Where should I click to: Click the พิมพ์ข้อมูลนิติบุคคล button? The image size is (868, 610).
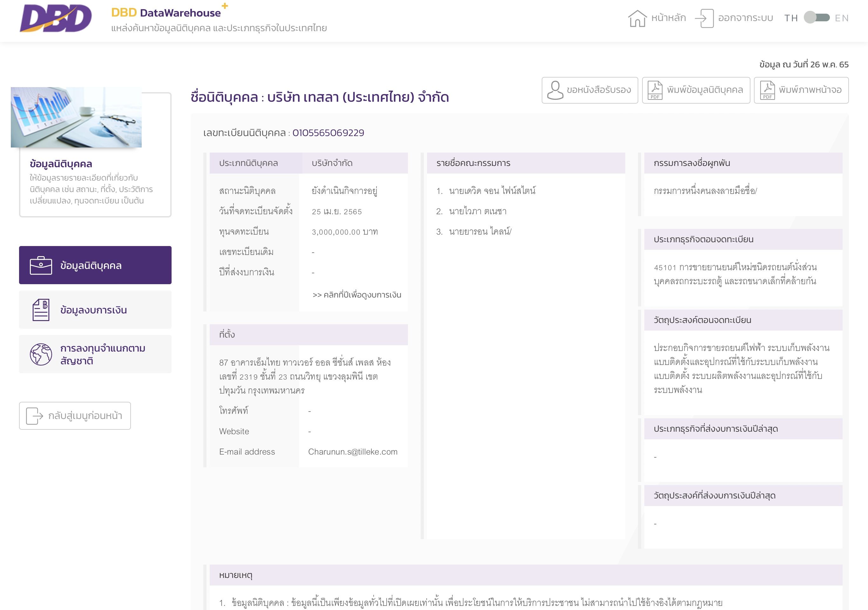[696, 90]
